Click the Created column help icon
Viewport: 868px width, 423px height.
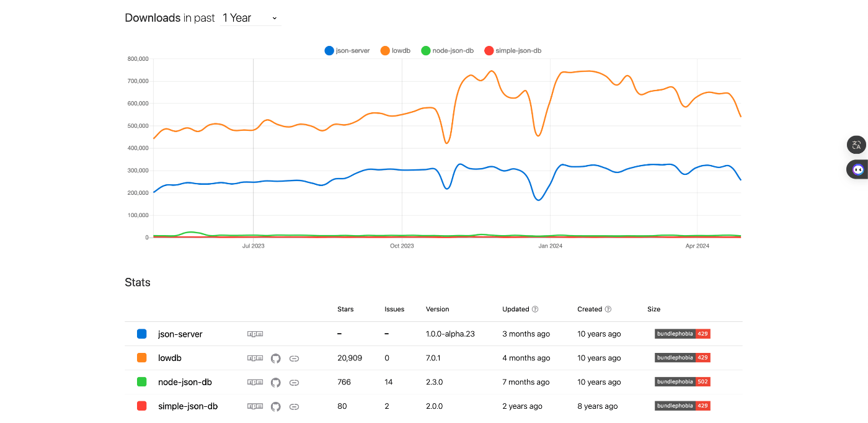pos(608,309)
